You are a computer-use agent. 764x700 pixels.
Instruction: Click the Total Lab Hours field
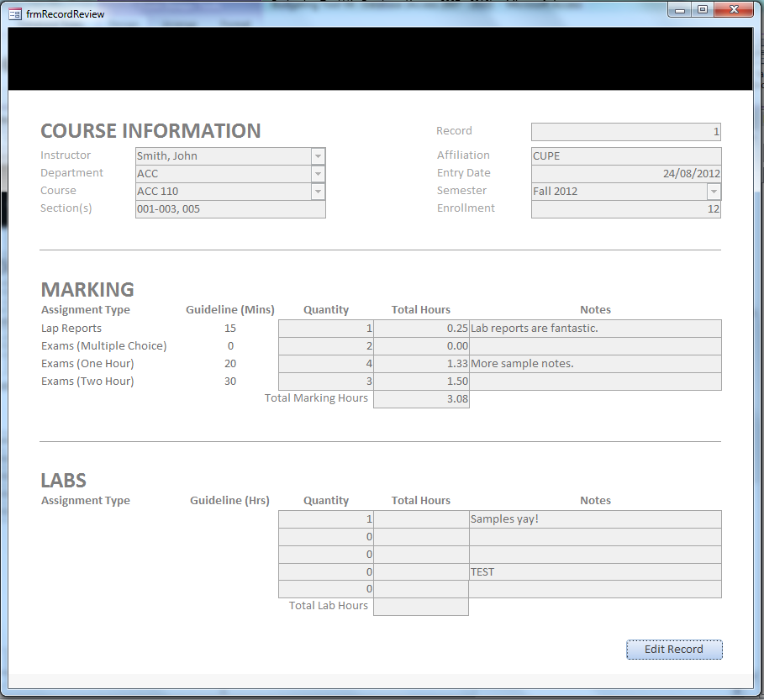point(421,607)
